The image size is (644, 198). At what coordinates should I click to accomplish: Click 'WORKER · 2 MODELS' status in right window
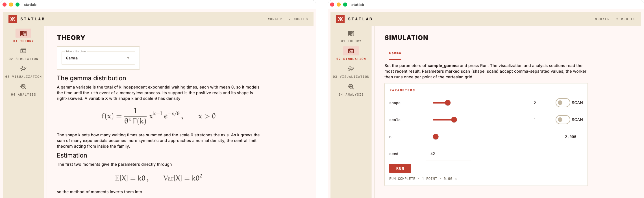coord(615,19)
